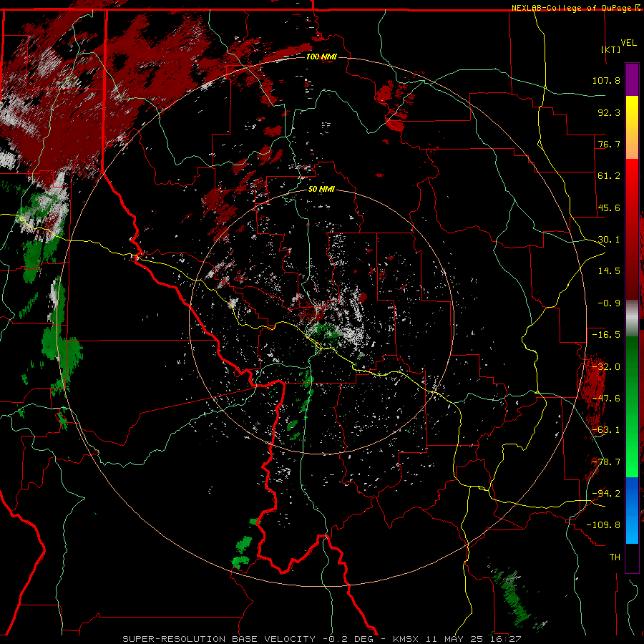Click the 50 NMI range ring label
This screenshot has height=644, width=644.
tap(321, 190)
